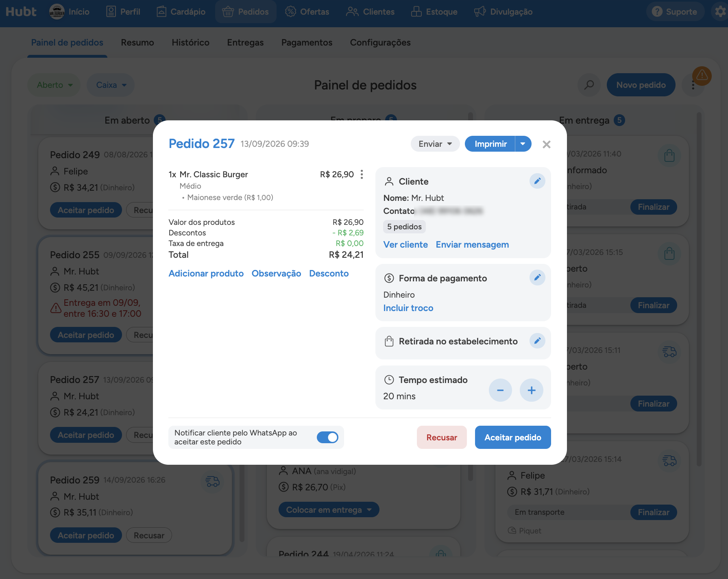The height and width of the screenshot is (579, 728).
Task: Click delivery truck icon on 15:11 order
Action: pos(669,352)
